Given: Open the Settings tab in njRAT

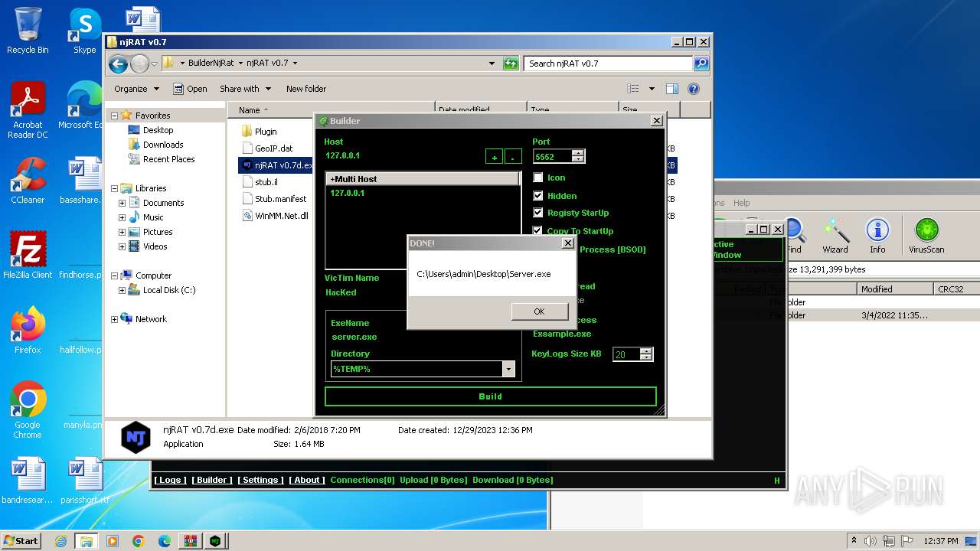Looking at the screenshot, I should [260, 480].
